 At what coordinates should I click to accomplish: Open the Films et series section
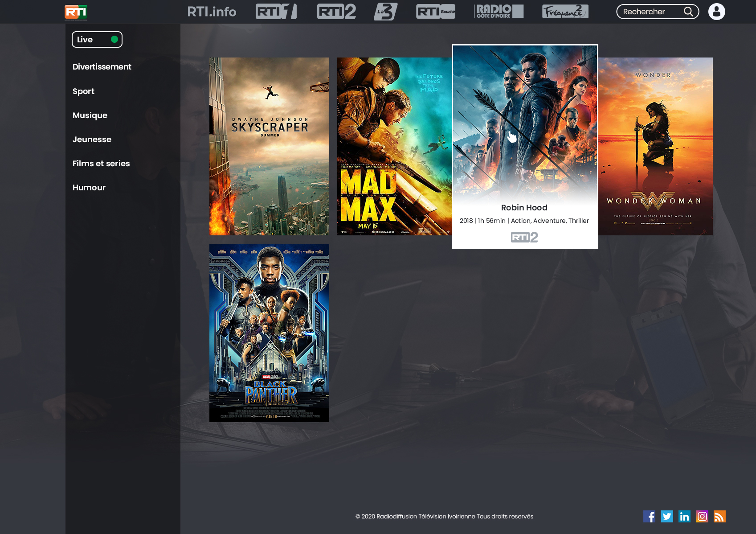(101, 164)
